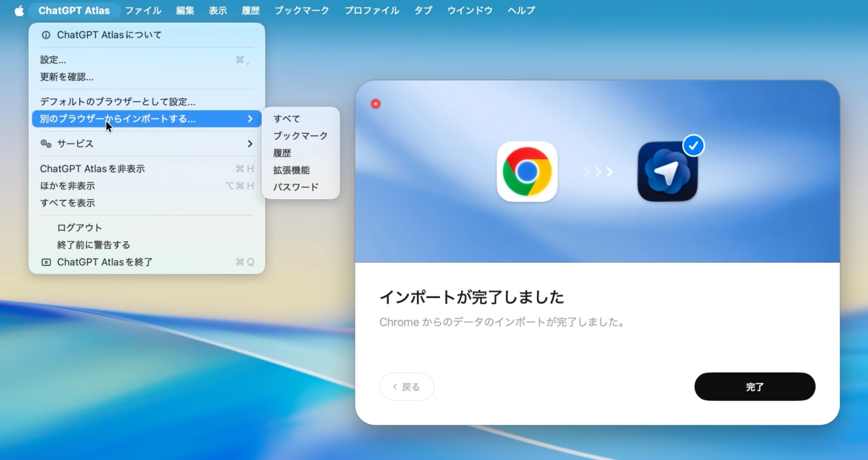Select すべて in the import submenu
The width and height of the screenshot is (868, 460).
point(286,119)
